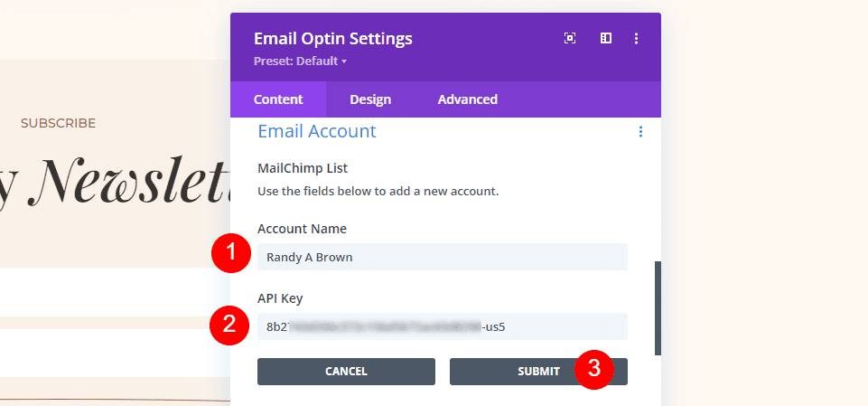Image resolution: width=868 pixels, height=406 pixels.
Task: Collapse the Email Account section heading
Action: tap(317, 131)
